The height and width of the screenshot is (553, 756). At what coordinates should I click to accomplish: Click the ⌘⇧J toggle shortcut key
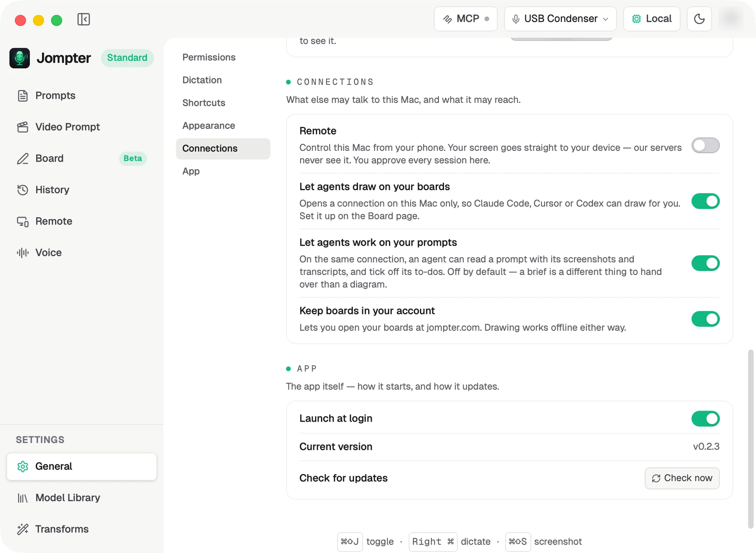[x=350, y=542]
